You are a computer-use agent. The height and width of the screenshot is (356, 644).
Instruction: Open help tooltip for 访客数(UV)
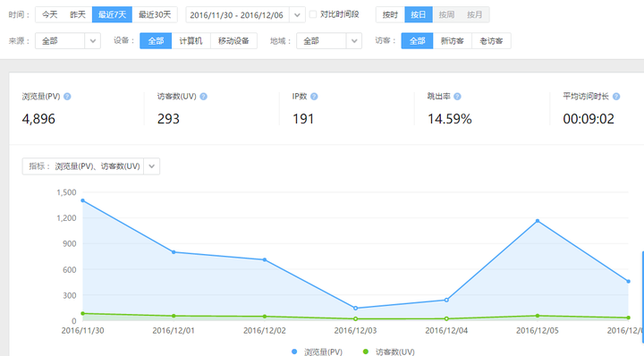tap(203, 97)
